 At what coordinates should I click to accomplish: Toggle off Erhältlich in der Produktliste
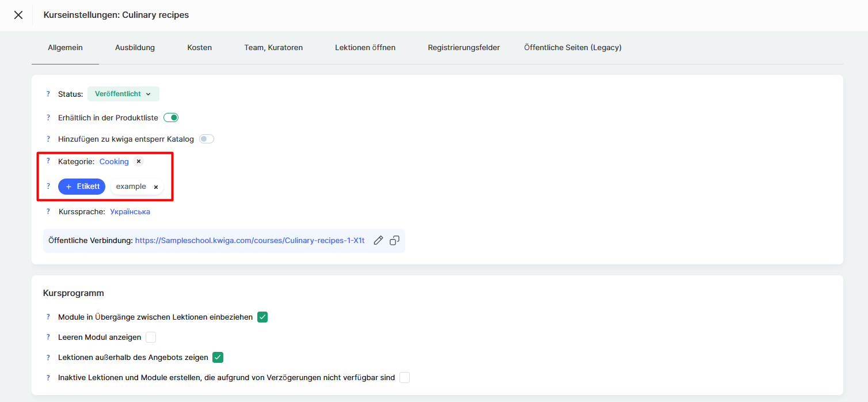click(171, 117)
